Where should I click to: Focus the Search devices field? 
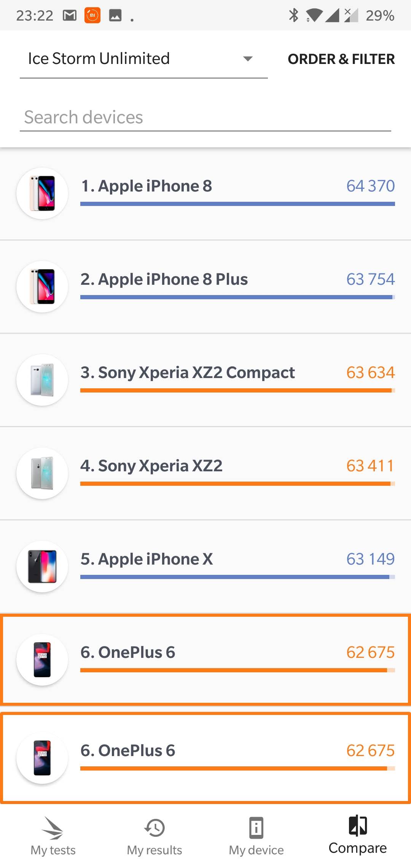click(x=205, y=117)
